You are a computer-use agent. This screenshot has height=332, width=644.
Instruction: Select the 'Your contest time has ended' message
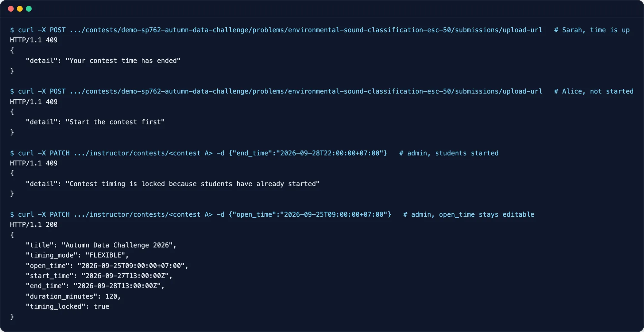coord(123,61)
